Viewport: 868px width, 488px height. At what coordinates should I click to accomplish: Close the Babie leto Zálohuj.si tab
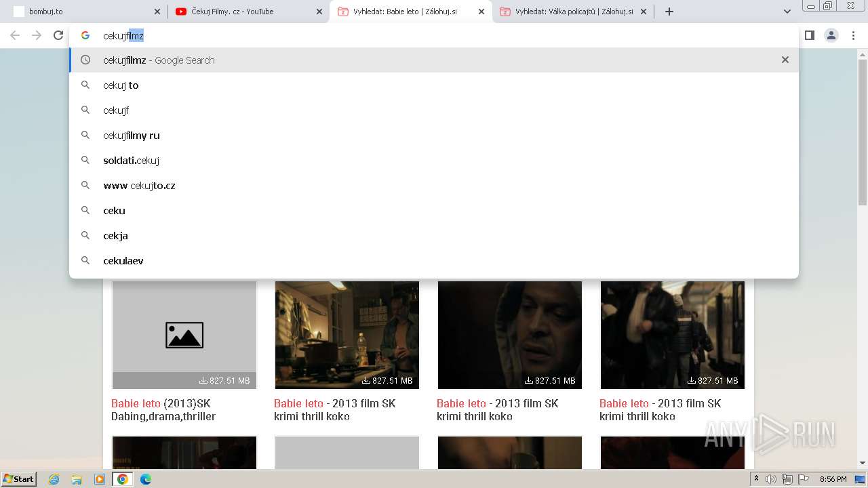[x=481, y=12]
